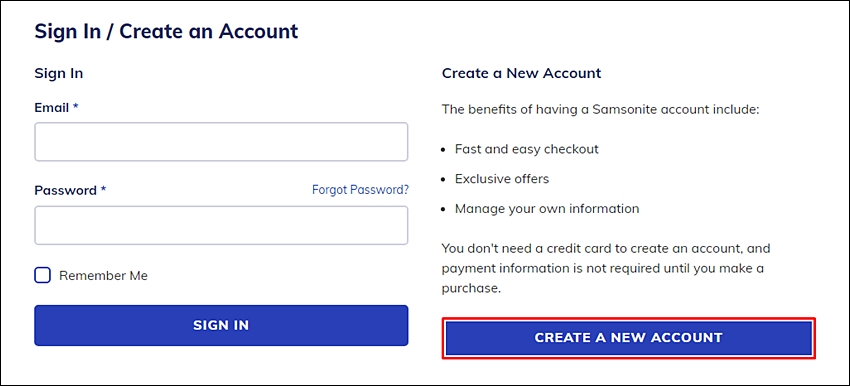Screen dimensions: 850x386
Task: Click the CREATE A NEW ACCOUNT button
Action: coord(628,338)
